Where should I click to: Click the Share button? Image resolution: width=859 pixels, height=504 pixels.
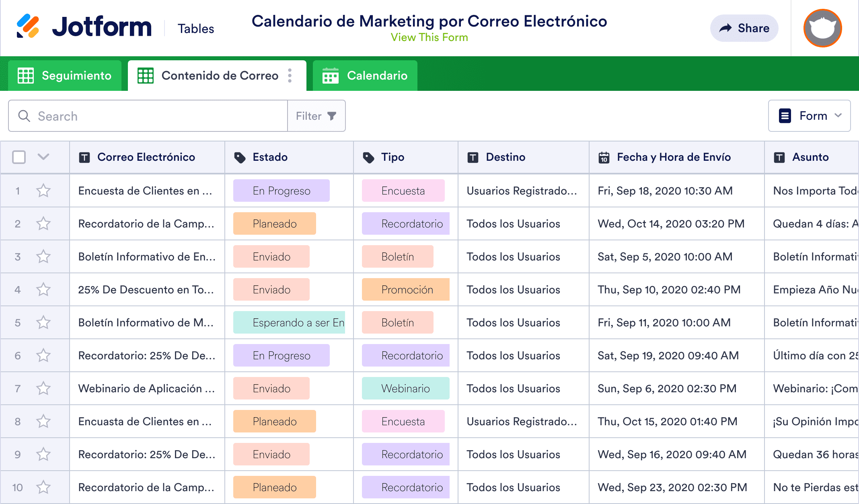[744, 28]
